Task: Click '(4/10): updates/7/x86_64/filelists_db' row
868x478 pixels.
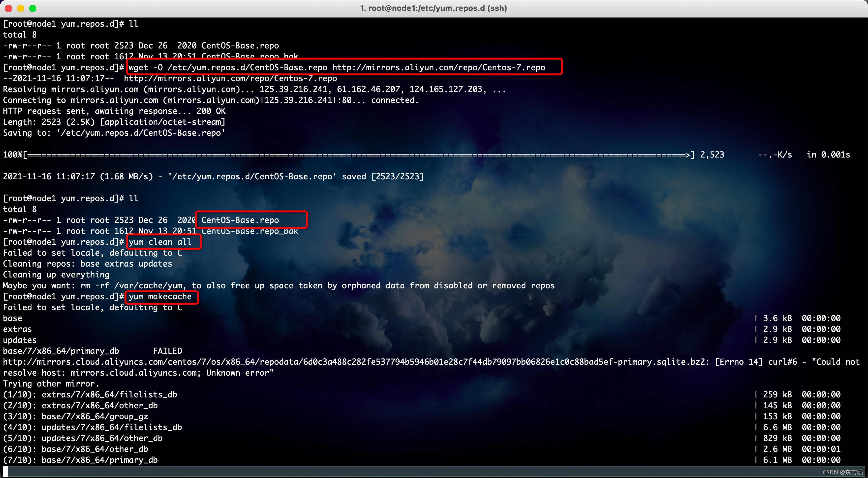Action: click(x=422, y=427)
